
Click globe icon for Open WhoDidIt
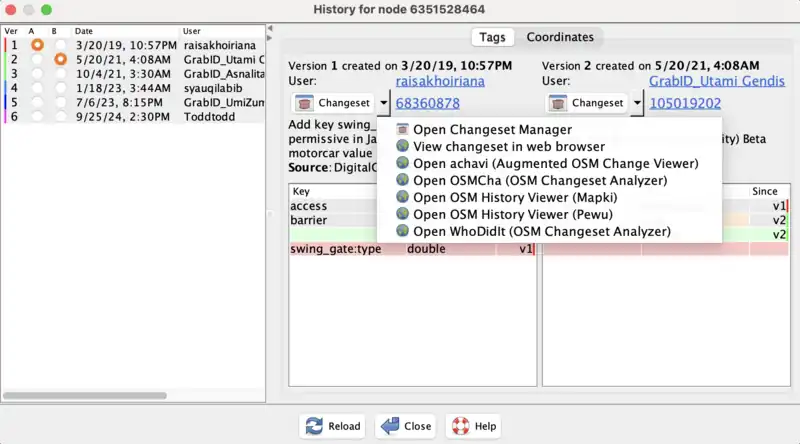coord(403,231)
